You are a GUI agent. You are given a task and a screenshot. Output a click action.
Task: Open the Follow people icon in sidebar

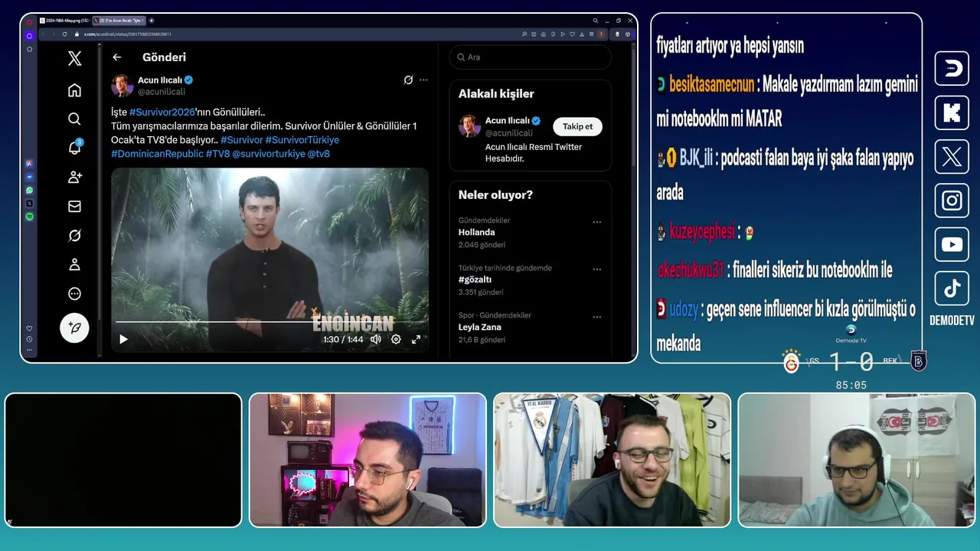point(74,178)
